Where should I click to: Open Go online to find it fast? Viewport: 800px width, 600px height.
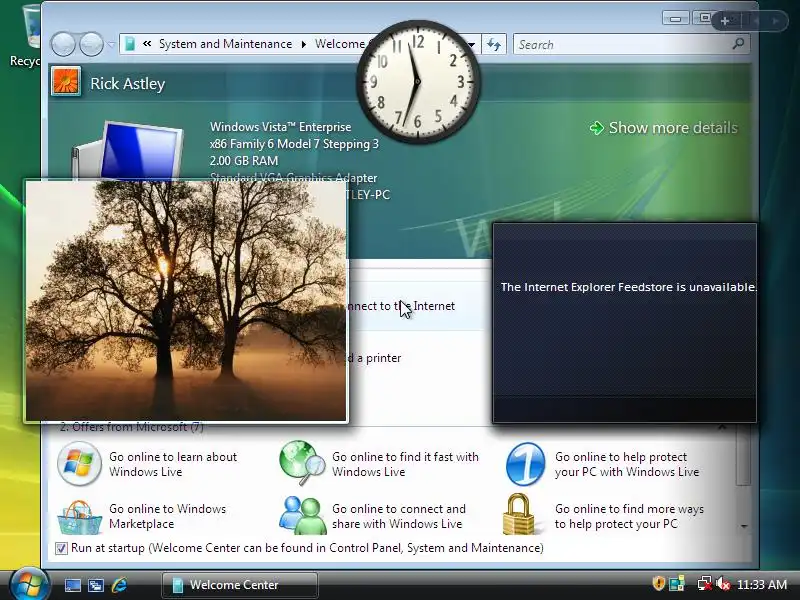point(405,464)
